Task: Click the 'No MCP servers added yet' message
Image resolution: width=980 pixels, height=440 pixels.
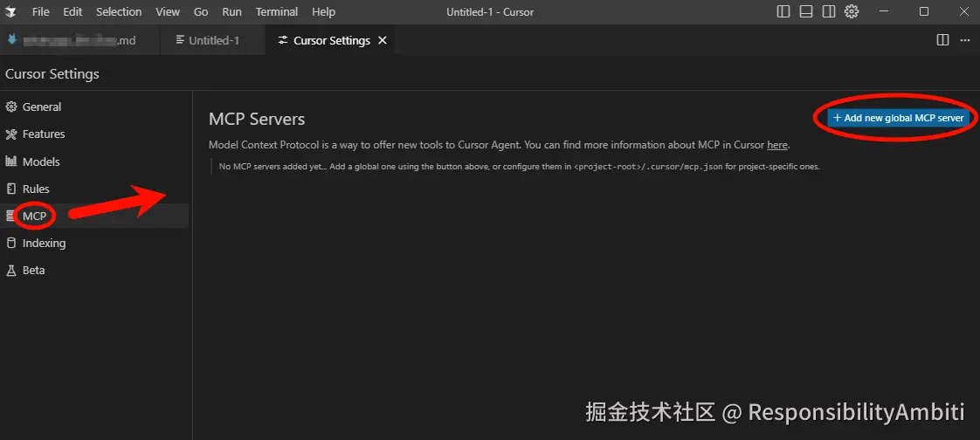Action: click(519, 167)
